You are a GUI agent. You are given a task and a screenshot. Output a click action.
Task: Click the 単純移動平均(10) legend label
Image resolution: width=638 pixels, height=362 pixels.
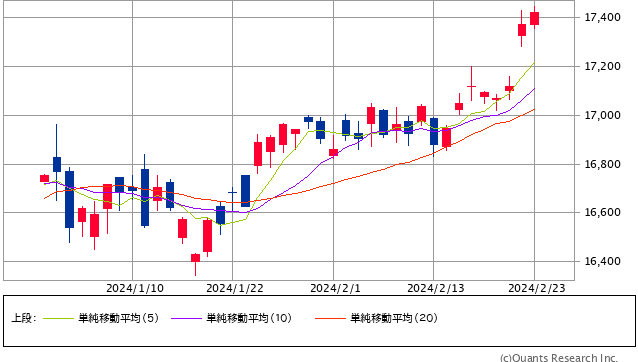pyautogui.click(x=249, y=318)
